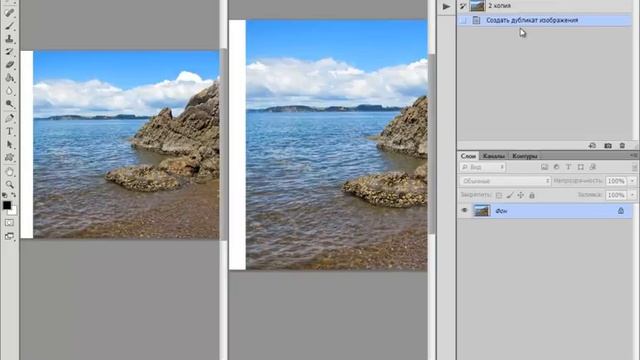Swap foreground and background colors

[13, 195]
